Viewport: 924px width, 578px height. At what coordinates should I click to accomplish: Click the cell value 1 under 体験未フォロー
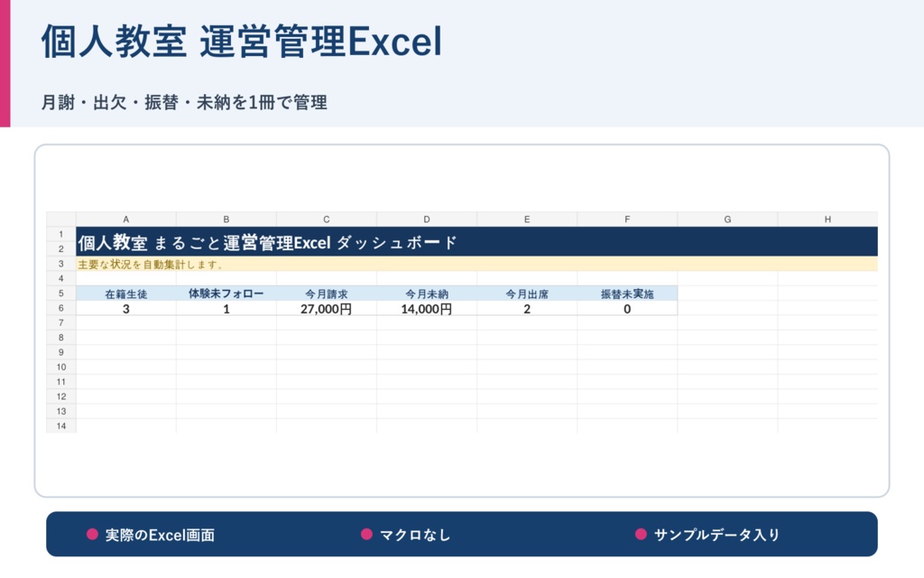click(x=226, y=309)
